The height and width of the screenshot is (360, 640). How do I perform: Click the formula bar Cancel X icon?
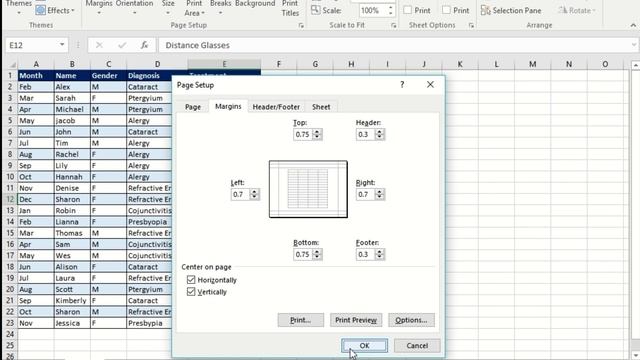point(99,45)
